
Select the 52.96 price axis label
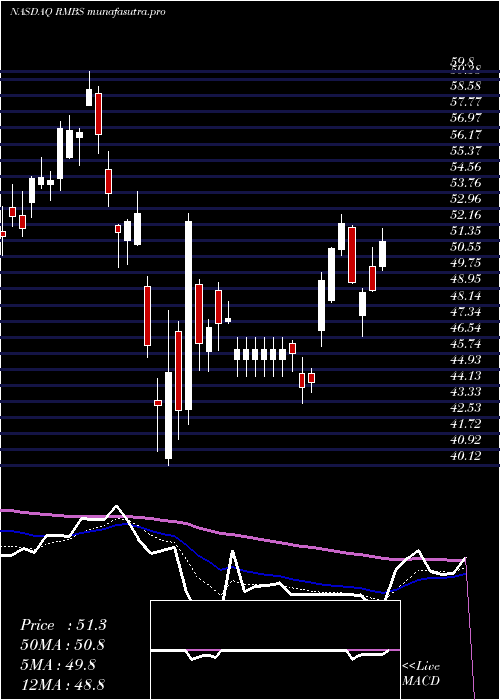pyautogui.click(x=464, y=199)
